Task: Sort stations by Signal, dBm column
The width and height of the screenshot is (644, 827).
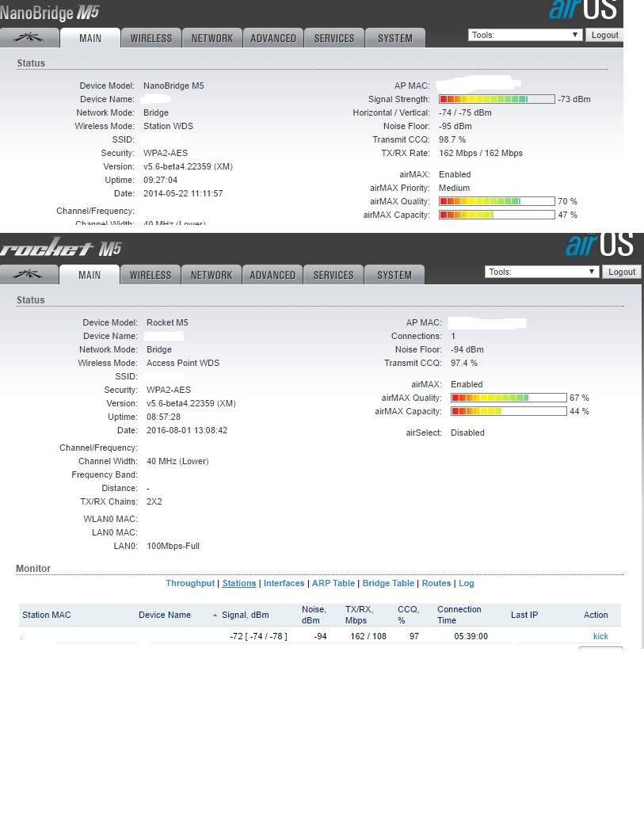Action: coord(246,615)
